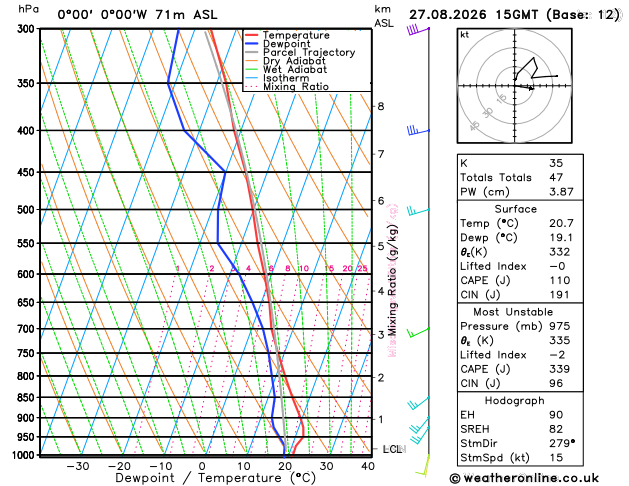629x486 pixels.
Task: Click the 0 temperature axis label
Action: point(202,466)
